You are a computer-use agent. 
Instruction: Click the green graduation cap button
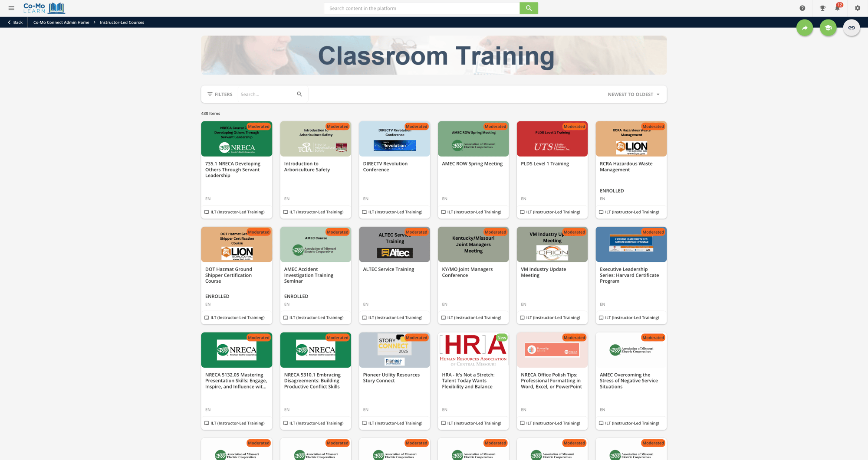(x=828, y=28)
